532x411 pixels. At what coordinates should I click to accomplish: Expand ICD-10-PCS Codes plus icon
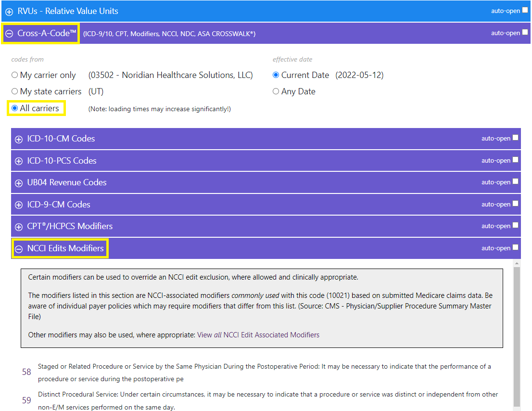pyautogui.click(x=19, y=161)
